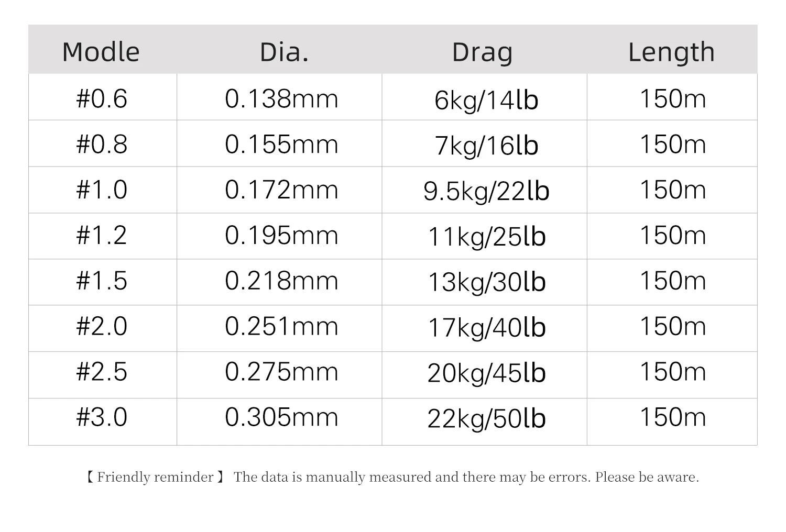Select the 13kg/30lb drag cell

(486, 282)
